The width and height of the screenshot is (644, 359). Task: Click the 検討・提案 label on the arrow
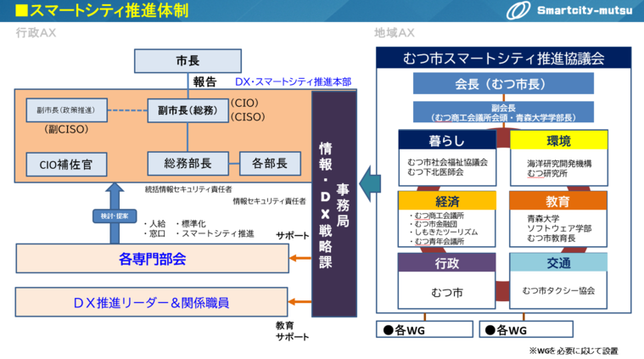click(115, 216)
